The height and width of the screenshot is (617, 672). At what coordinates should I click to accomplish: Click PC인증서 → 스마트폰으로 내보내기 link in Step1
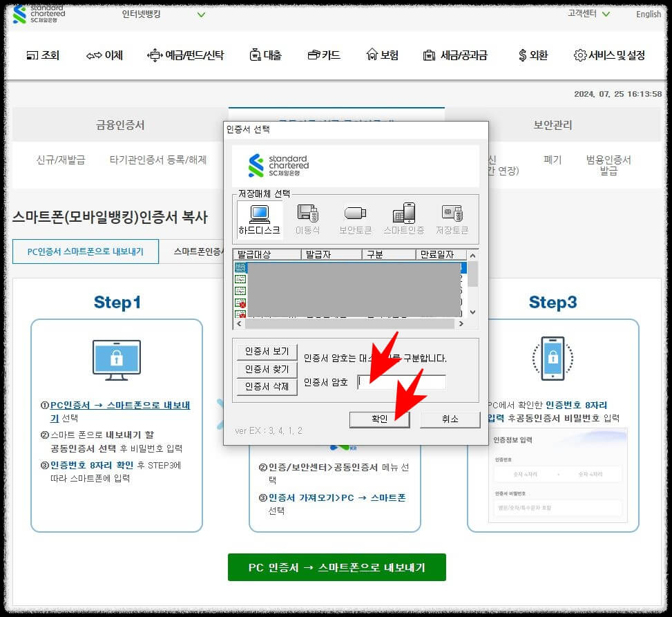[x=119, y=411]
